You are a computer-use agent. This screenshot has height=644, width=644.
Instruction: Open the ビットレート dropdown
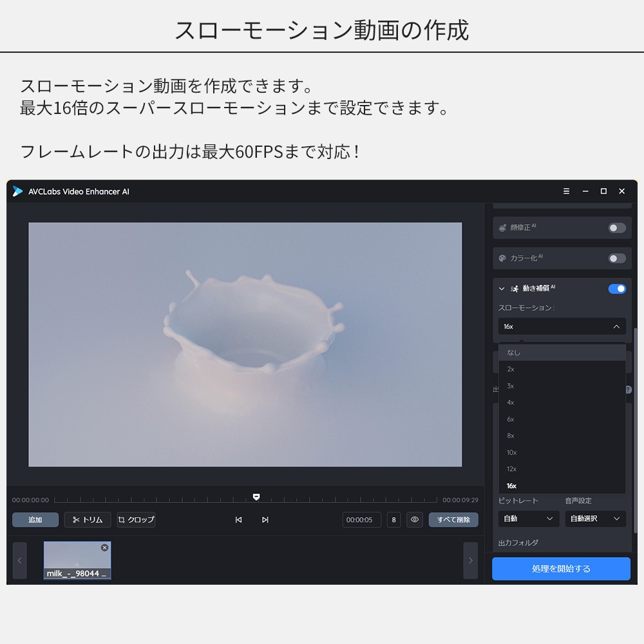[x=528, y=518]
